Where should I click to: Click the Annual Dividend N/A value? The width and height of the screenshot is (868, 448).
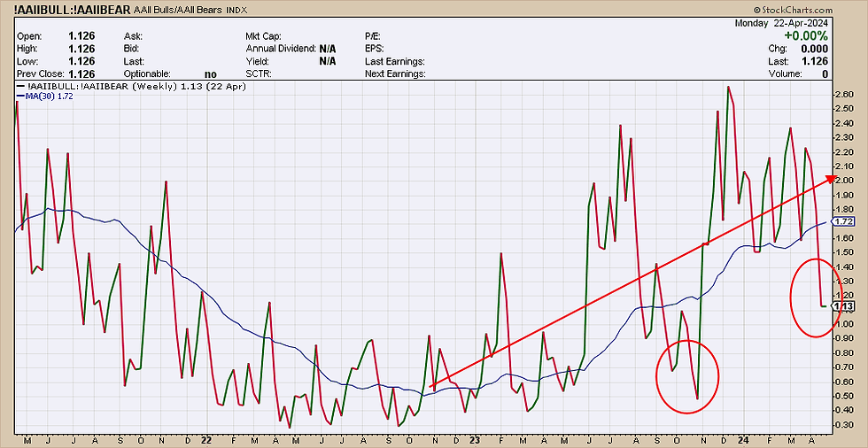coord(328,49)
